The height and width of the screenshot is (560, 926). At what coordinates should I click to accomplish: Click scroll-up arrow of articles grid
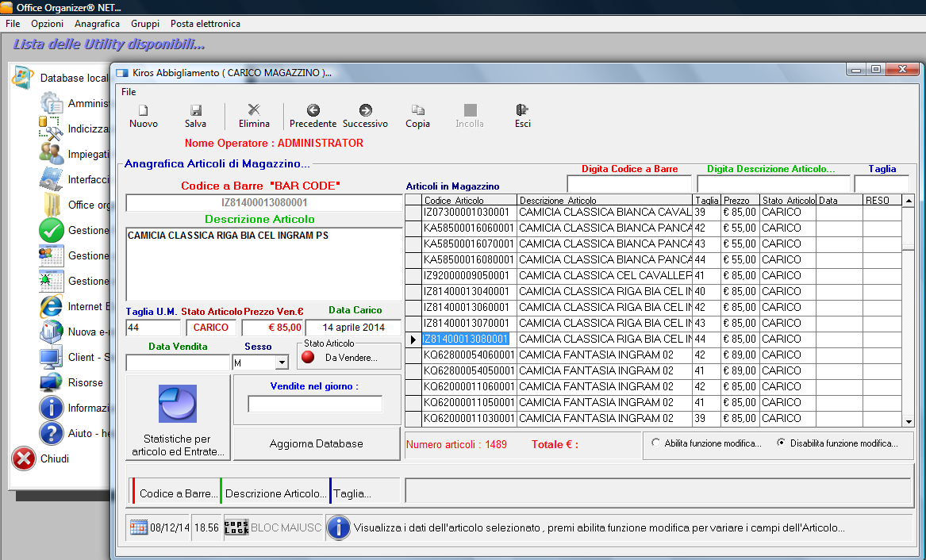tap(909, 201)
